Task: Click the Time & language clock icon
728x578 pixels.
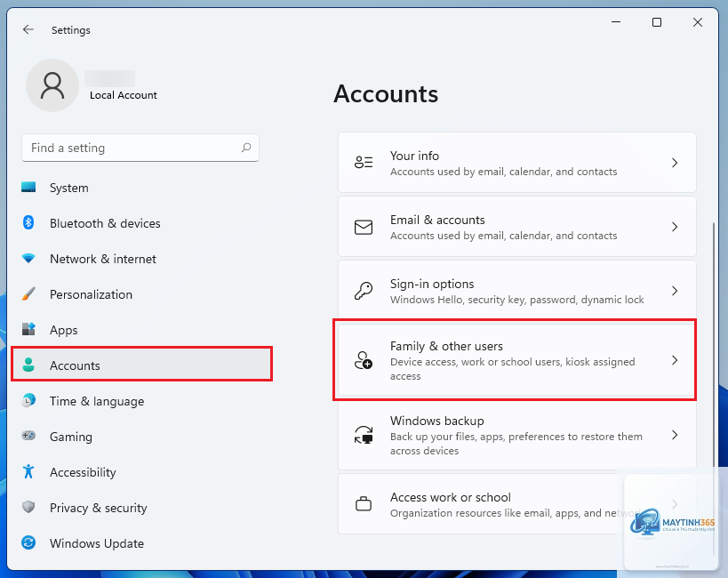Action: click(x=28, y=400)
